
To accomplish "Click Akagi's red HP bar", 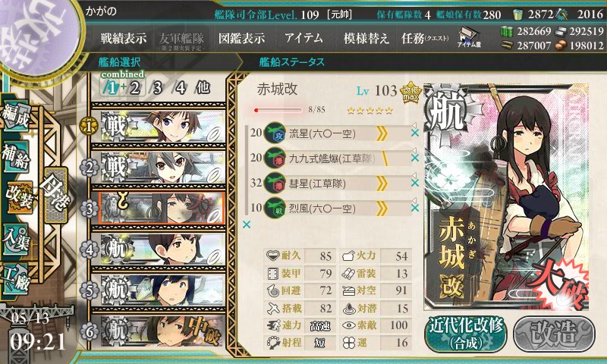I will click(278, 110).
